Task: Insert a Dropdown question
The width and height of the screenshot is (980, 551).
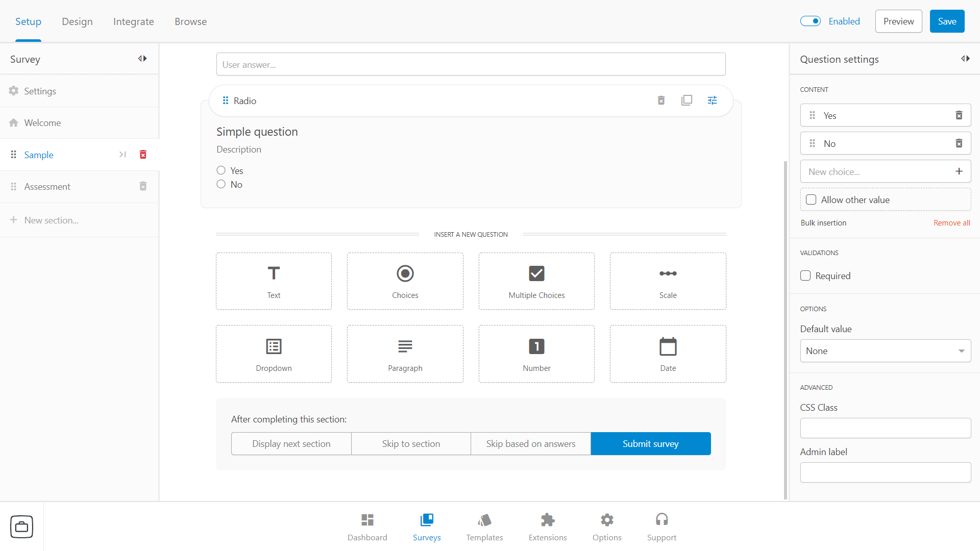Action: pos(274,354)
